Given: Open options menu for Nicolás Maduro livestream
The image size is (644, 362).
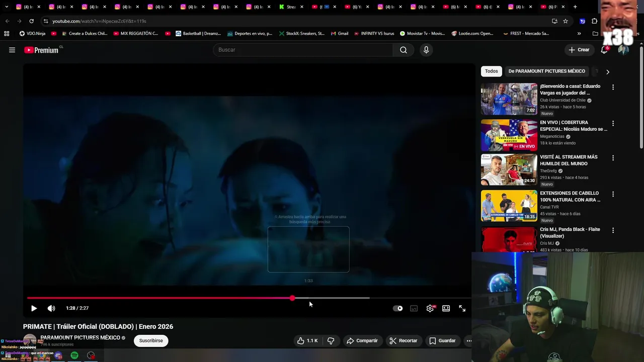Looking at the screenshot, I should coord(613,123).
